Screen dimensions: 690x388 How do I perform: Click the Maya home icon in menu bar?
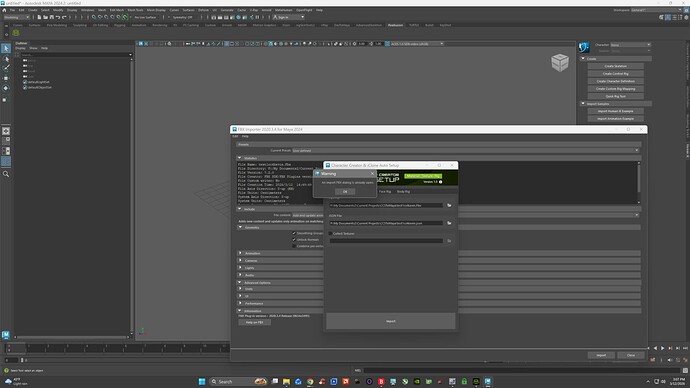point(4,10)
